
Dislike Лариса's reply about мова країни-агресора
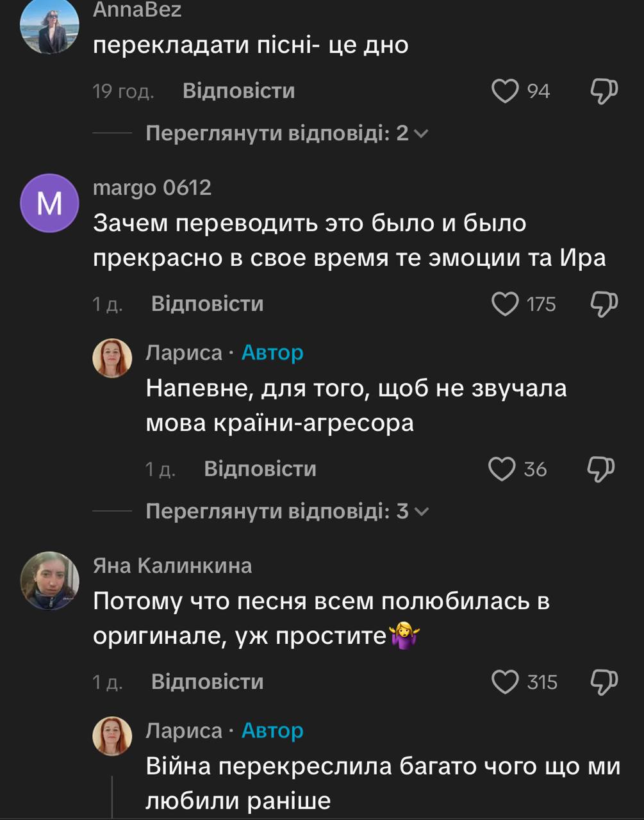(600, 469)
